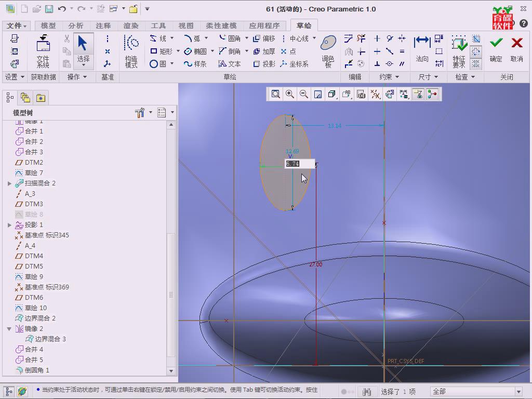Click the 偏移 (Offset) tool
Image resolution: width=532 pixels, height=399 pixels.
click(x=264, y=38)
